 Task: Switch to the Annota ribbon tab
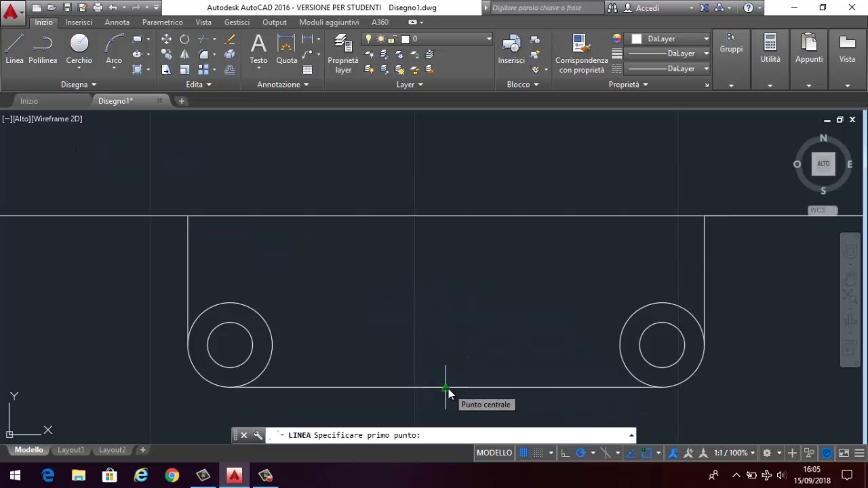pyautogui.click(x=117, y=22)
